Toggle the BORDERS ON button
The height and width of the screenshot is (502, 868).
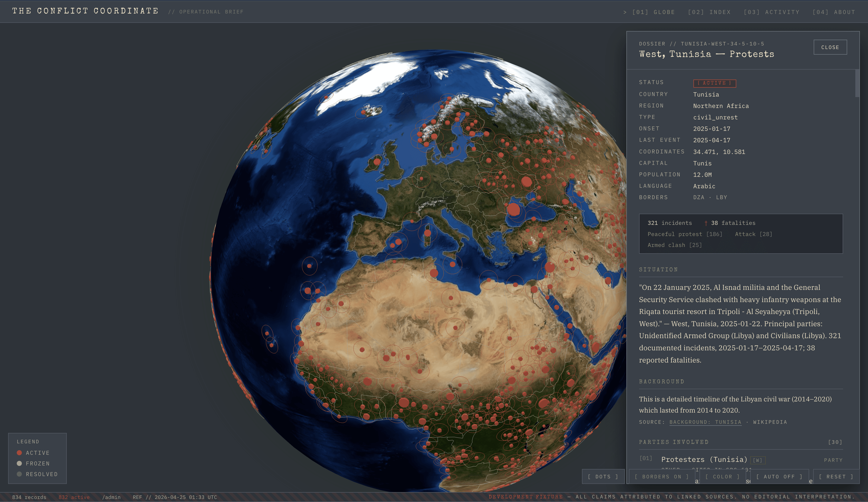pos(661,477)
